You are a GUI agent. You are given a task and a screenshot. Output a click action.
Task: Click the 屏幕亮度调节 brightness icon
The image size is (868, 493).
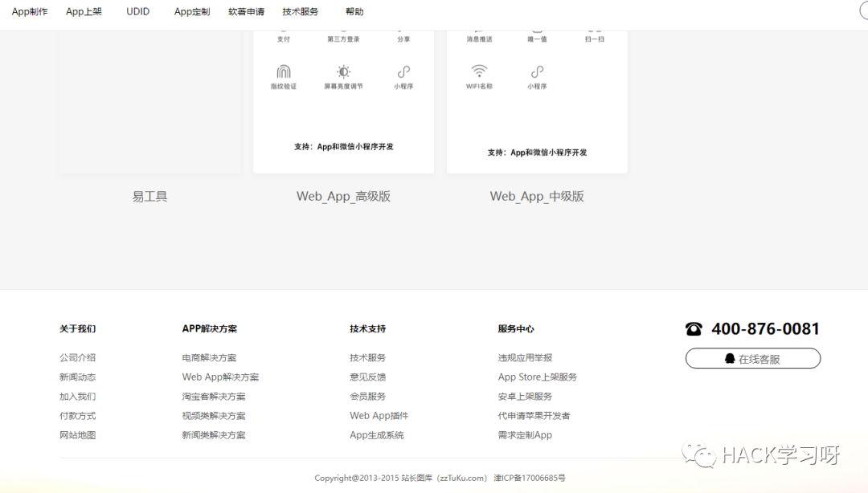343,71
